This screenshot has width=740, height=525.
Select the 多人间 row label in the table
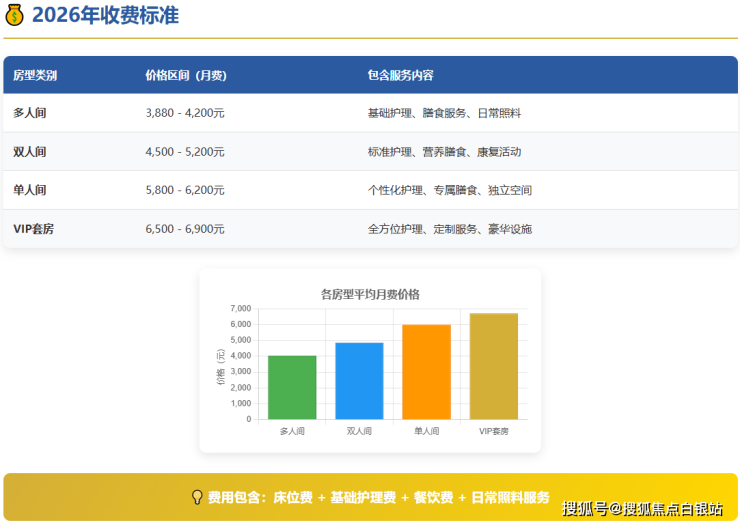pos(30,113)
